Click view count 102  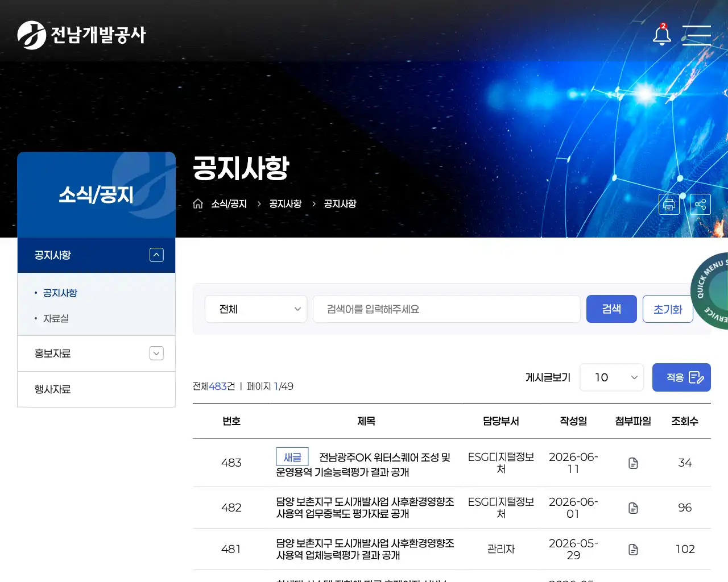(685, 549)
